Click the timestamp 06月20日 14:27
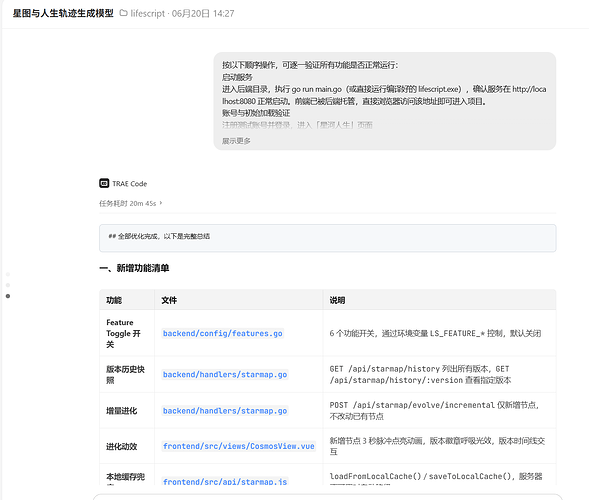Viewport: 589px width, 500px height. [x=203, y=14]
